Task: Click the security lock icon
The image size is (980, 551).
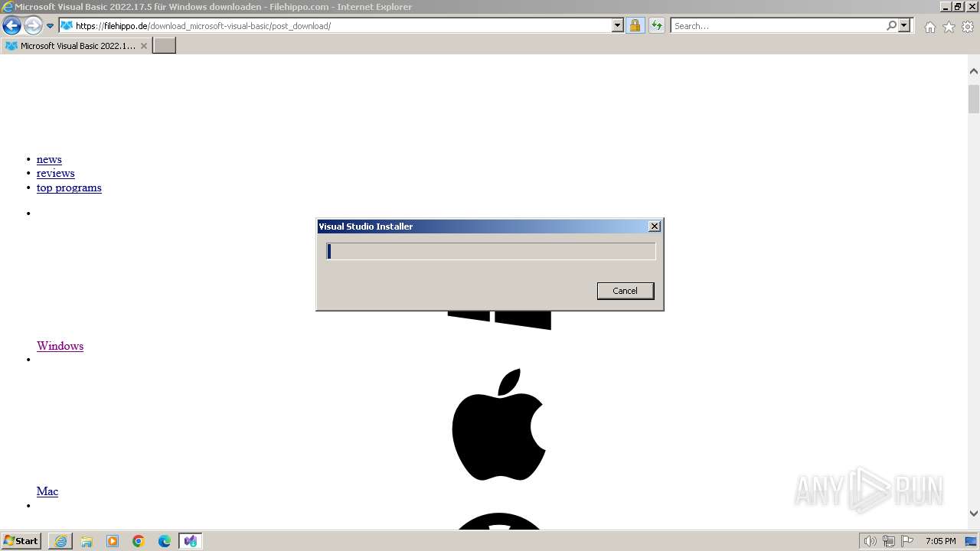Action: pyautogui.click(x=635, y=26)
